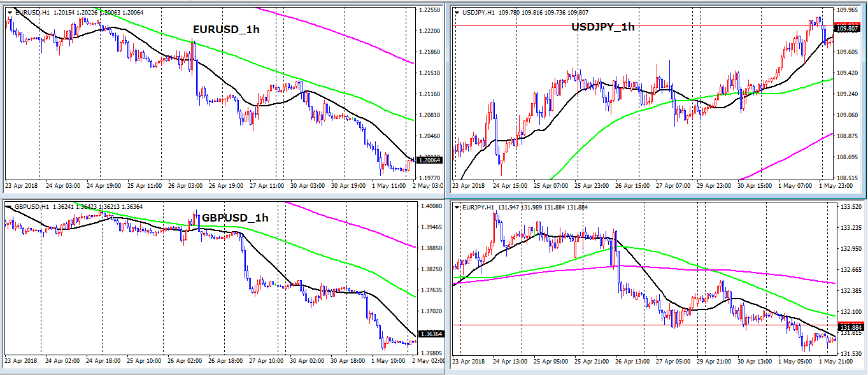Viewport: 868px width, 375px height.
Task: Click the 108.695 price axis value
Action: click(848, 157)
